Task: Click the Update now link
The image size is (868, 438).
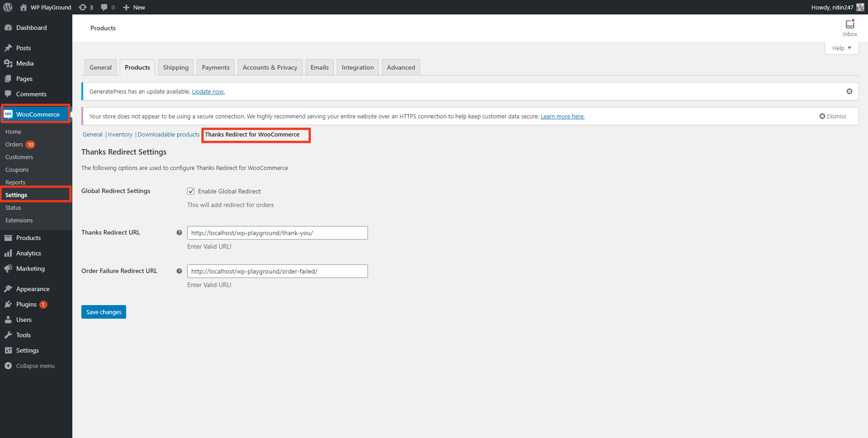Action: click(208, 91)
